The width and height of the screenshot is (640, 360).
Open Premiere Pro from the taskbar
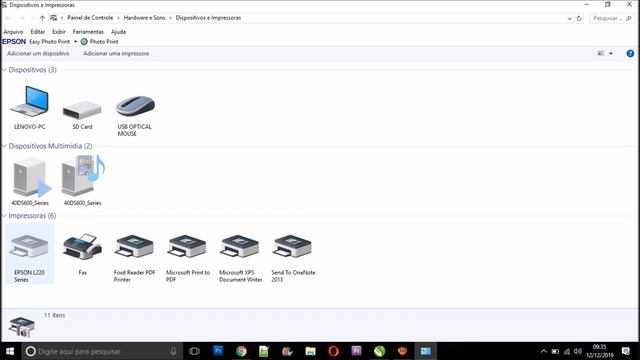pos(356,351)
